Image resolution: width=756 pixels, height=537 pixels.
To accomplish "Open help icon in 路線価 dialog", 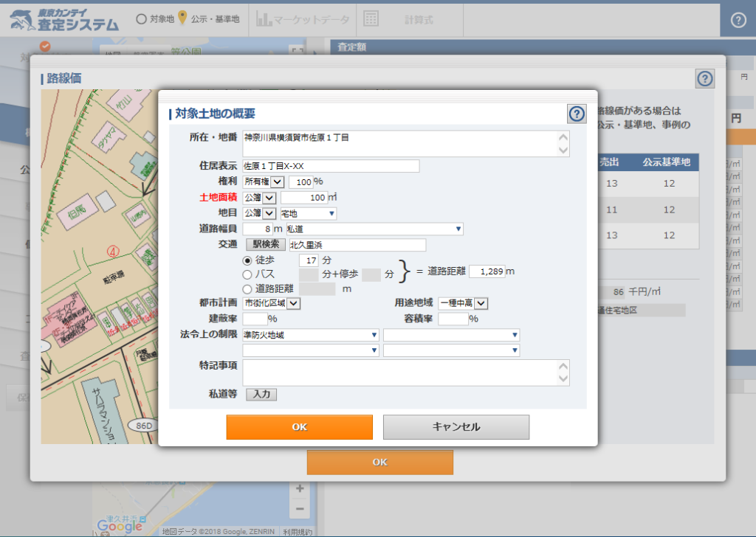I will point(705,78).
